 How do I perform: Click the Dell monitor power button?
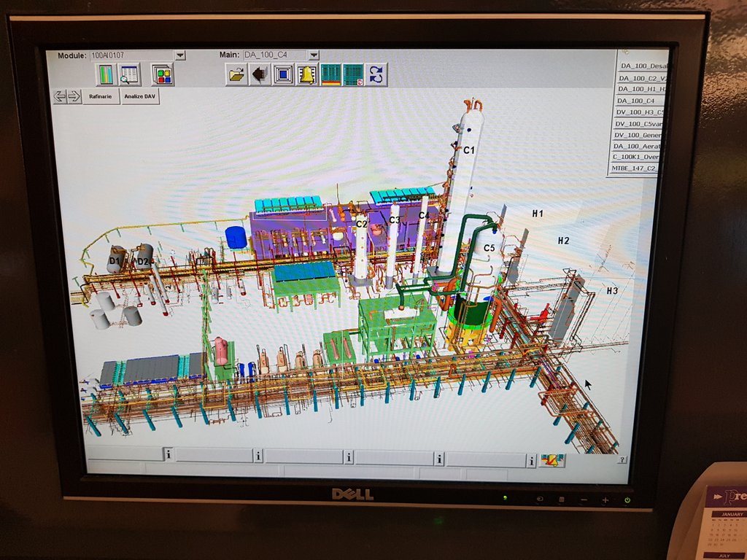coord(627,500)
